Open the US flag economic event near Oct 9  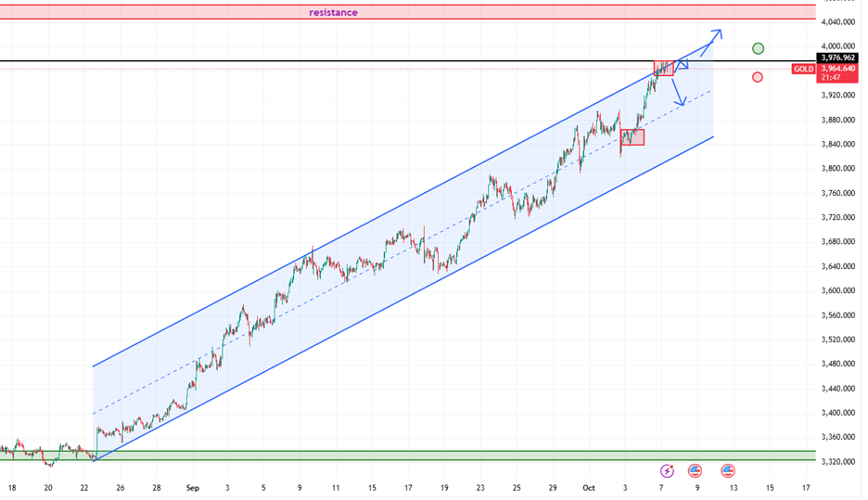tap(695, 471)
